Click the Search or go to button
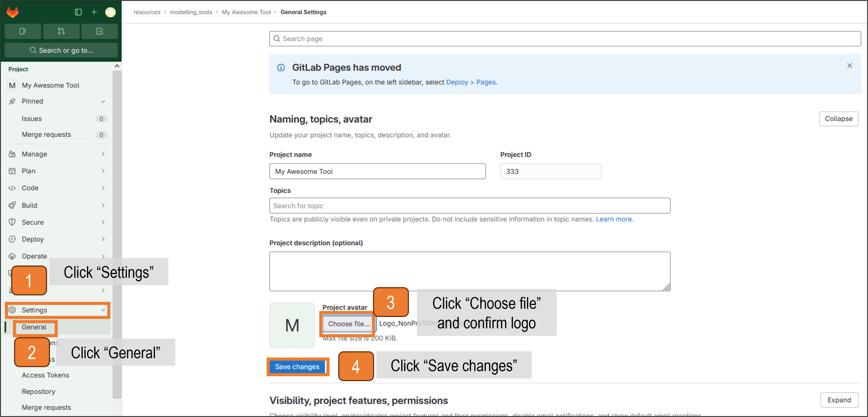Viewport: 868px width, 417px height. click(61, 50)
